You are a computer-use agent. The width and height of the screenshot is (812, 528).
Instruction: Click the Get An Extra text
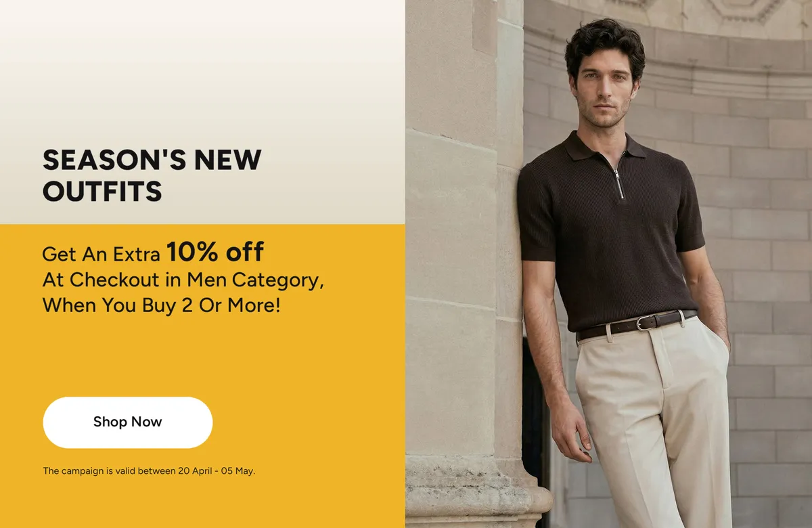[101, 255]
